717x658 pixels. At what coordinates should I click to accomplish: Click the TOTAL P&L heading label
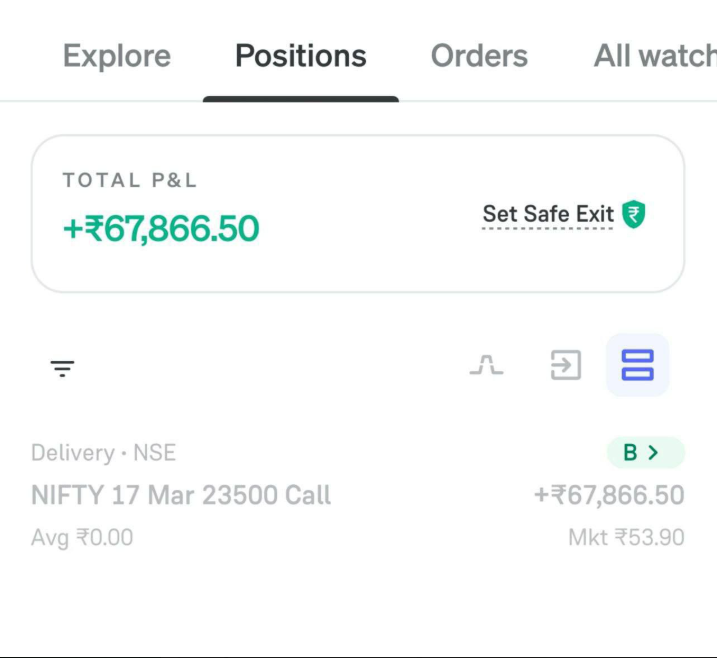pyautogui.click(x=130, y=181)
